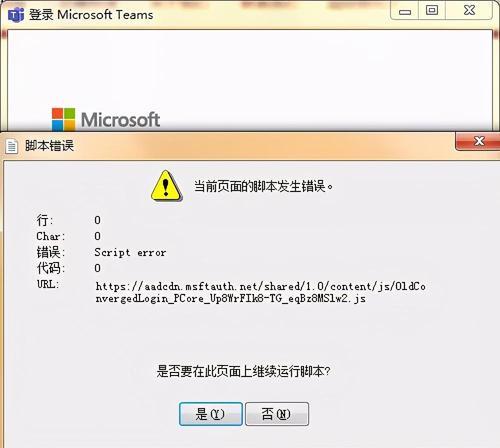Click the 当前页面的脚本发生错误 message
Viewport: 500px width, 448px height.
(x=263, y=186)
